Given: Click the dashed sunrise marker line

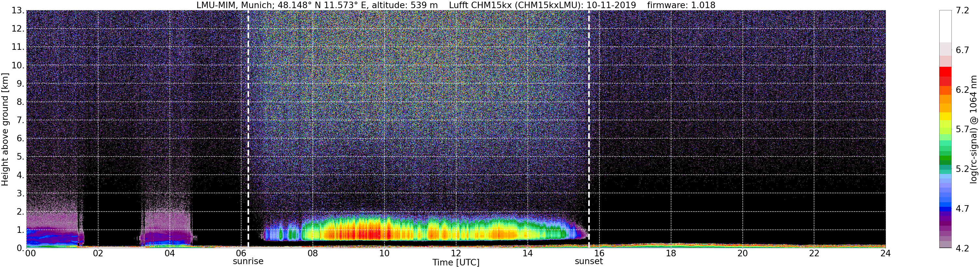Looking at the screenshot, I should [x=248, y=129].
